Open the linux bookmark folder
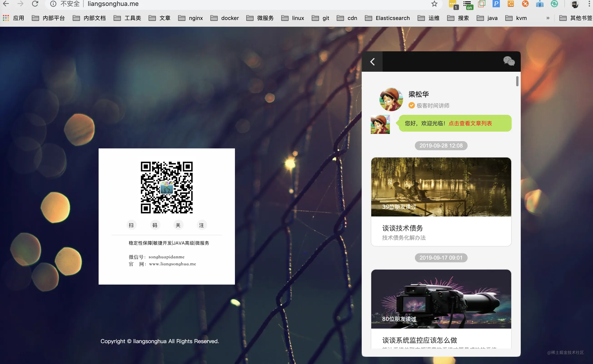Viewport: 593px width, 364px height. (293, 18)
